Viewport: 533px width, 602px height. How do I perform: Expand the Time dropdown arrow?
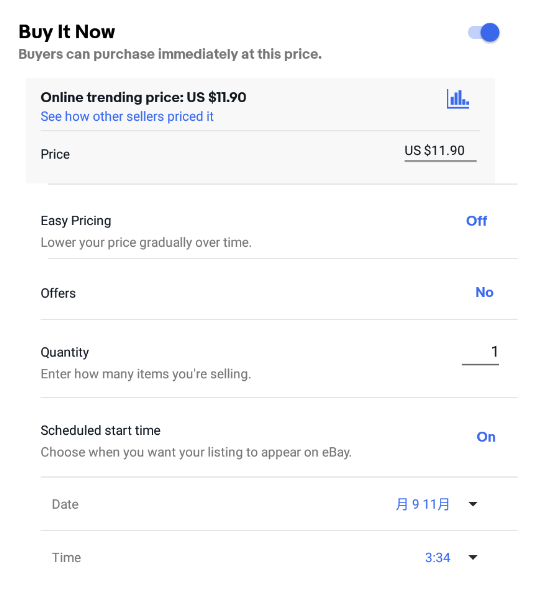473,557
